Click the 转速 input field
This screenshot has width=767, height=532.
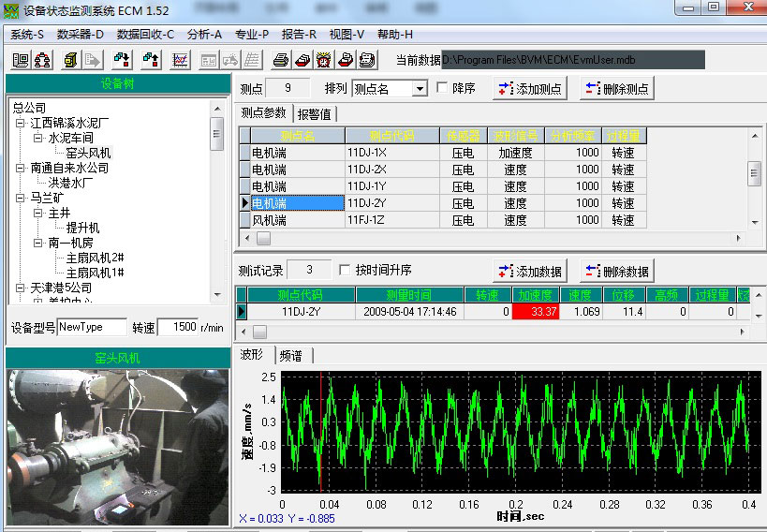point(177,328)
